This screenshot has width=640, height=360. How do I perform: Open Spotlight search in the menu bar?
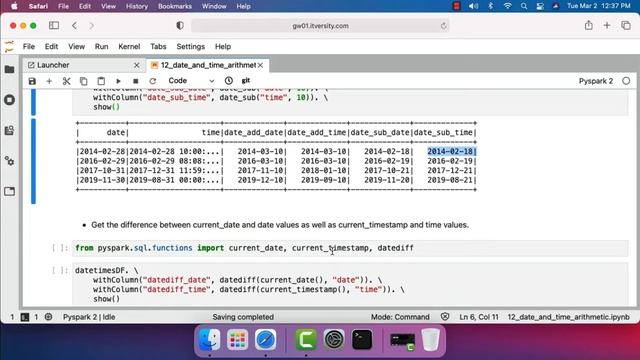point(524,6)
